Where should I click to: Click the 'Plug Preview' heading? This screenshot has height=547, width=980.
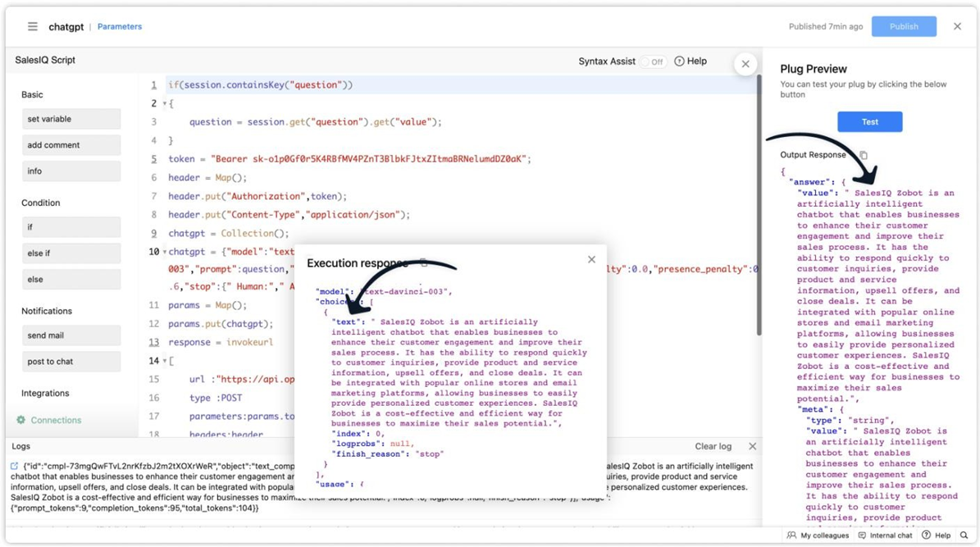(814, 69)
